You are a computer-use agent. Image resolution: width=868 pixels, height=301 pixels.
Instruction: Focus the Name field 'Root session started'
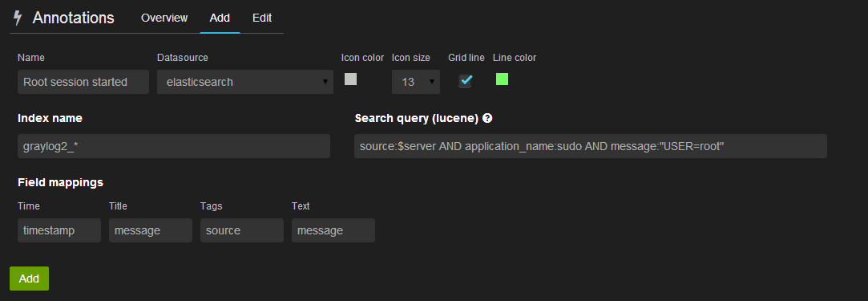83,82
